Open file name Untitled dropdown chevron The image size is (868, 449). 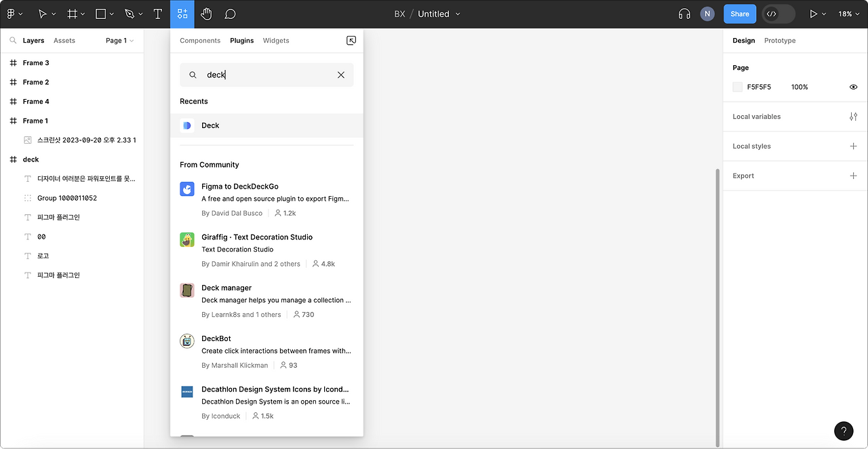click(x=458, y=14)
